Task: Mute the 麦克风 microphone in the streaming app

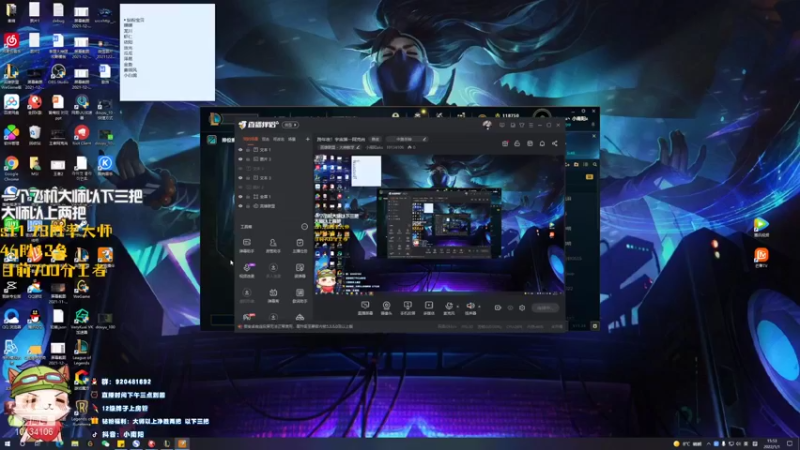Action: [x=448, y=308]
